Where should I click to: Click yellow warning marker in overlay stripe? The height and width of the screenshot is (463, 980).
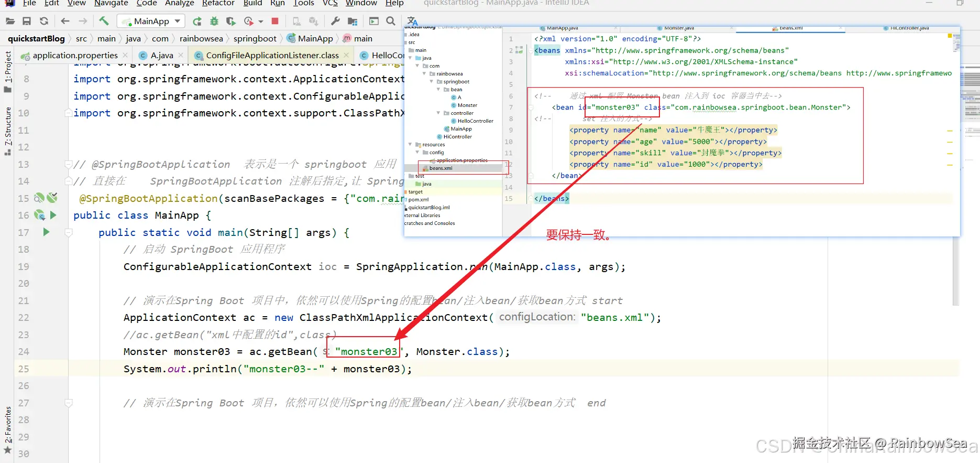950,36
